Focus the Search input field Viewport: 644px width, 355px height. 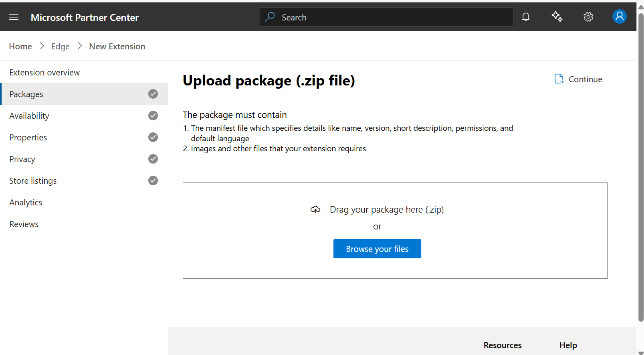coord(386,17)
